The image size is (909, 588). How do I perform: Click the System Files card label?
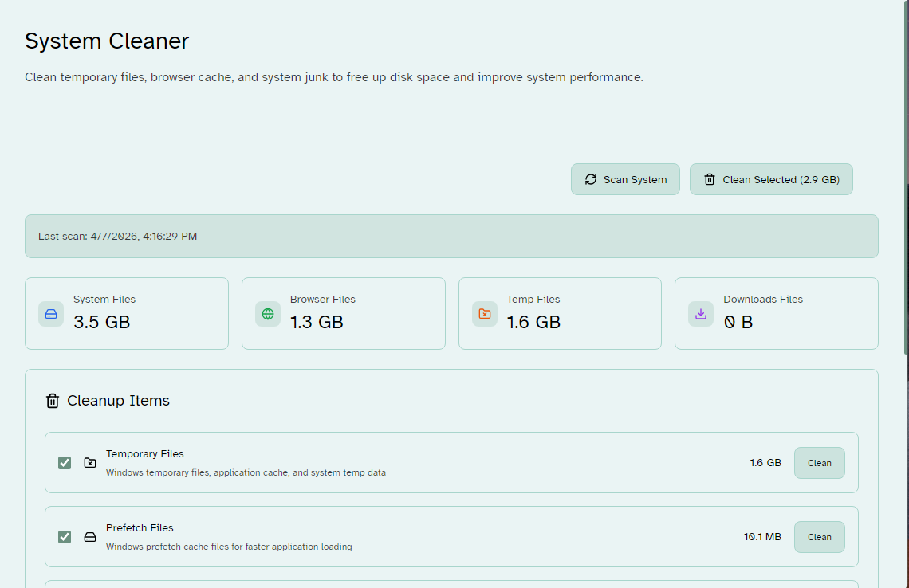[104, 300]
